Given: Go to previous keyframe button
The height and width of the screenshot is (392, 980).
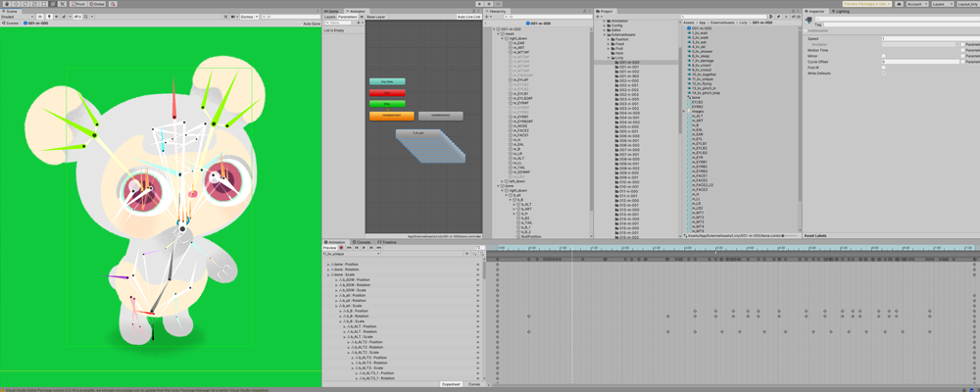Looking at the screenshot, I should click(357, 248).
